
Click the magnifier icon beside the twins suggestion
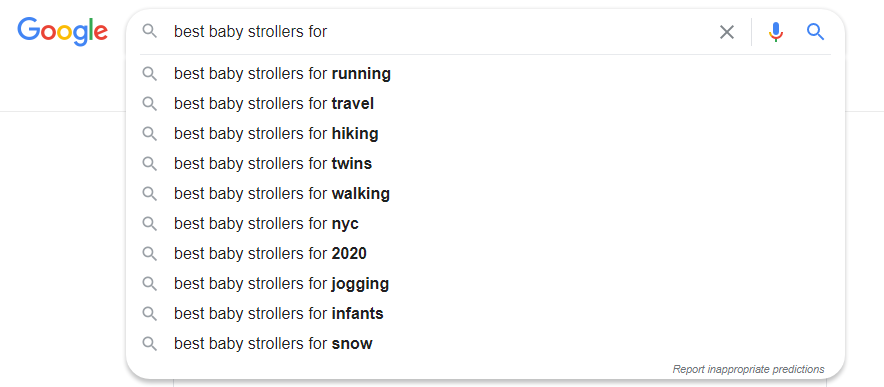[149, 164]
